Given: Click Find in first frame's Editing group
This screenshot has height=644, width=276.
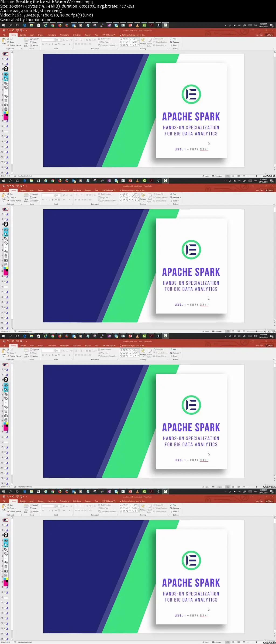Looking at the screenshot, I should point(173,39).
